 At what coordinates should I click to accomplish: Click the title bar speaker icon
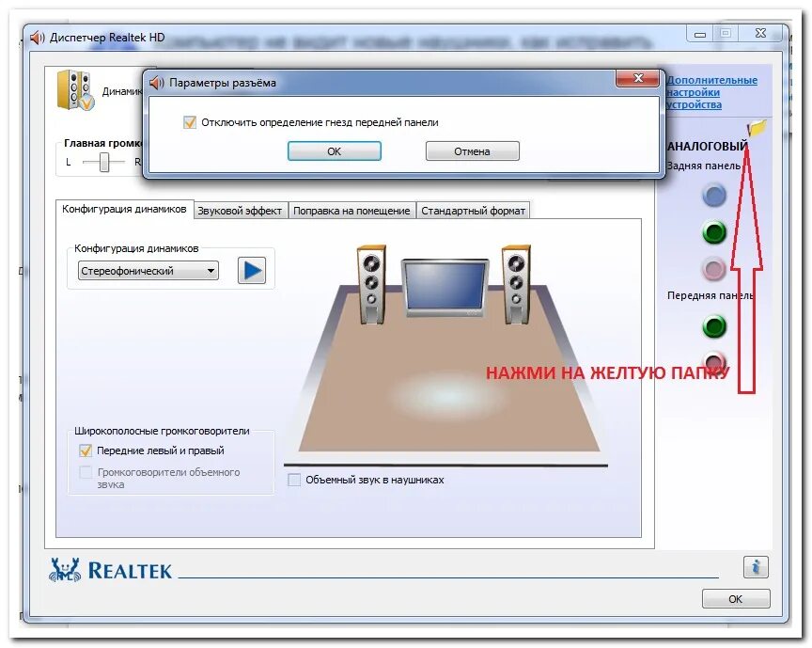38,38
